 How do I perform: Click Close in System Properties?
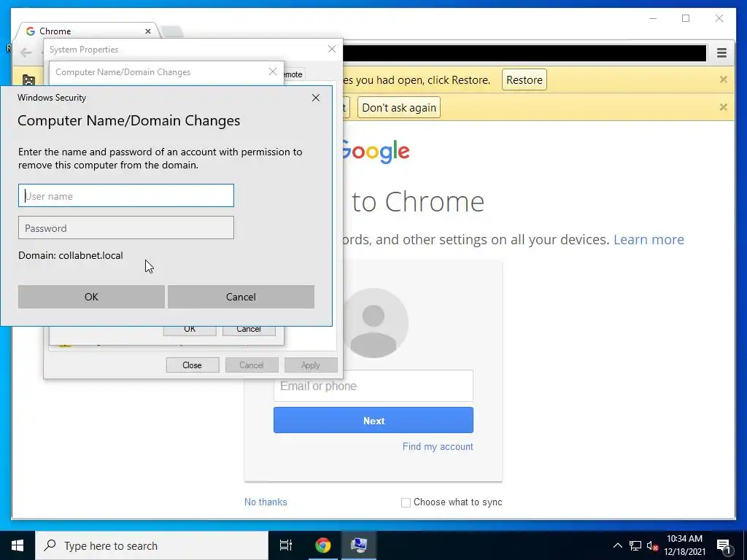(193, 365)
